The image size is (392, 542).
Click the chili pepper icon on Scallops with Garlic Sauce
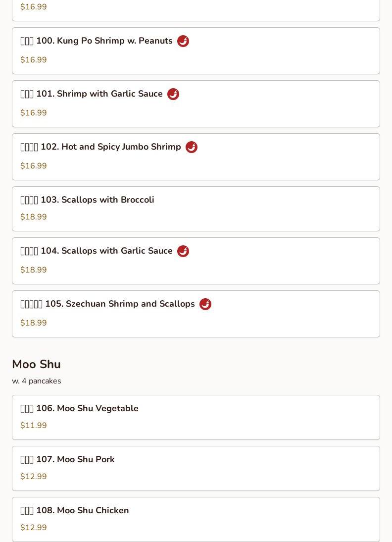pyautogui.click(x=183, y=251)
